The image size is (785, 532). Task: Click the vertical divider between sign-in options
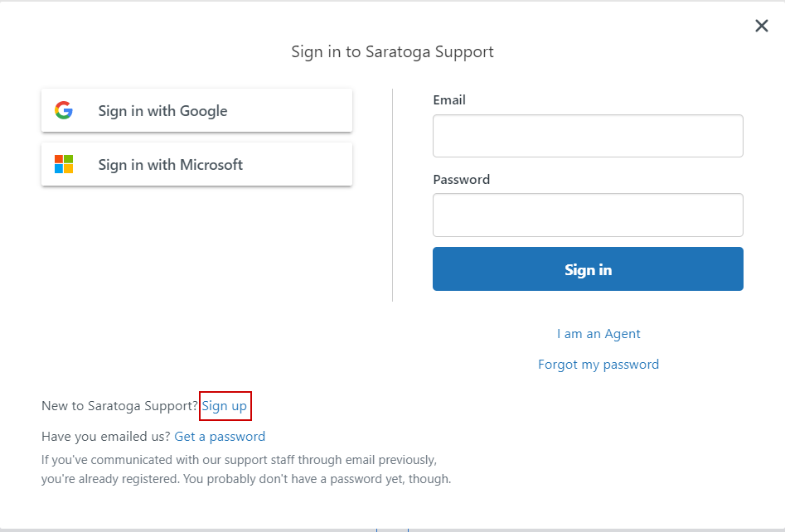393,196
